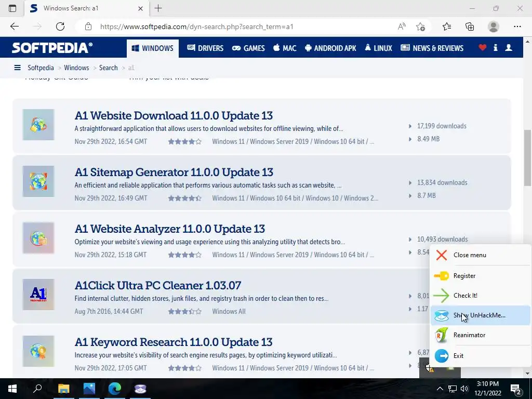Open A1 Keyword Research 11.0.0 Update 13

point(174,342)
